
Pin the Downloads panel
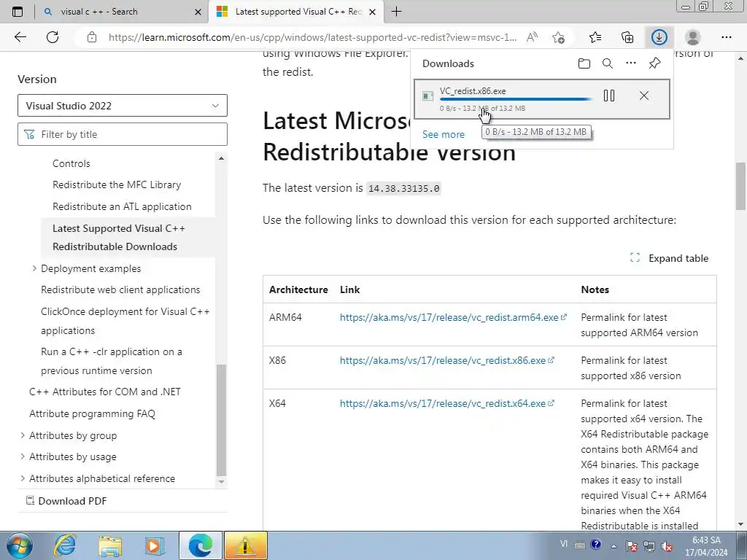(x=654, y=63)
